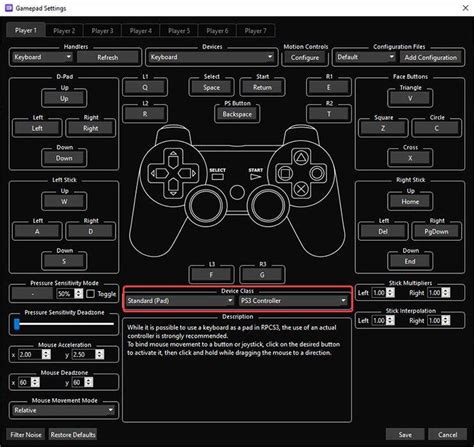Click the Gamepad Settings window icon
This screenshot has height=447, width=474.
tap(9, 8)
